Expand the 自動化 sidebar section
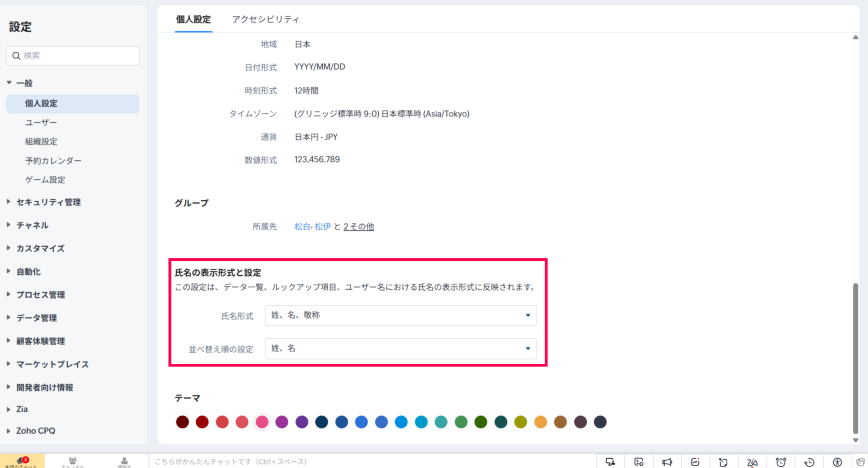This screenshot has width=868, height=468. [x=28, y=271]
